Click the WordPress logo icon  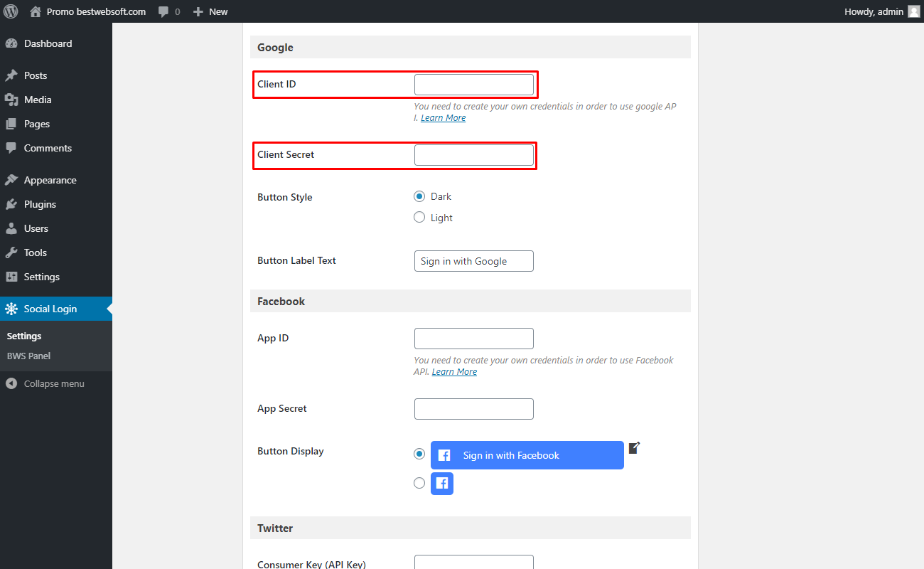pos(11,11)
